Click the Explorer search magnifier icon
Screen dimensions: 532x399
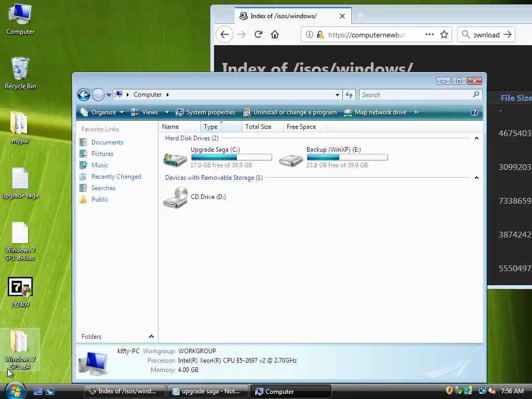tap(476, 95)
